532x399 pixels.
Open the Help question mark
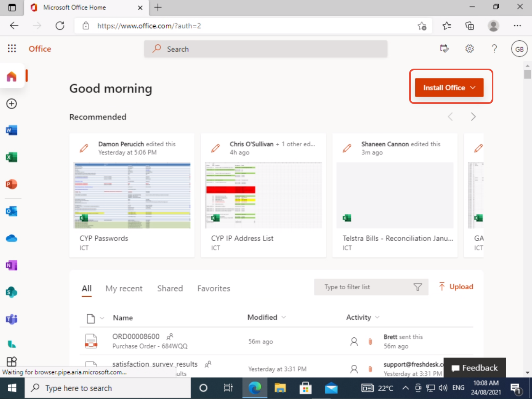click(x=494, y=48)
